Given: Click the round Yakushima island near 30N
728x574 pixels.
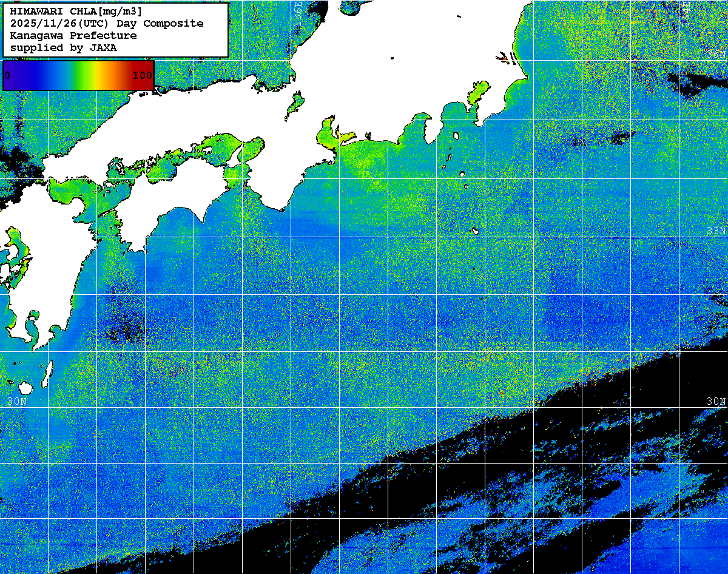Looking at the screenshot, I should [25, 388].
